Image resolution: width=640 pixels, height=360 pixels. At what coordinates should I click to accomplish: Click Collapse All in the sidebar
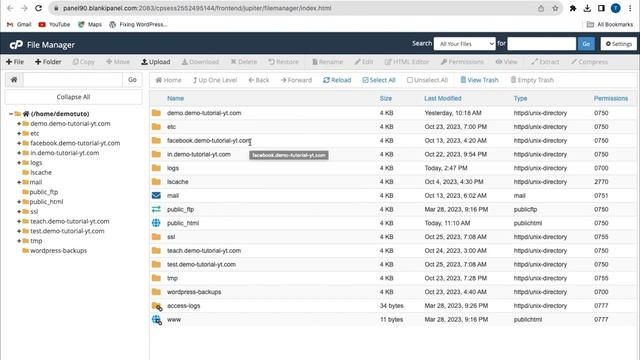73,97
